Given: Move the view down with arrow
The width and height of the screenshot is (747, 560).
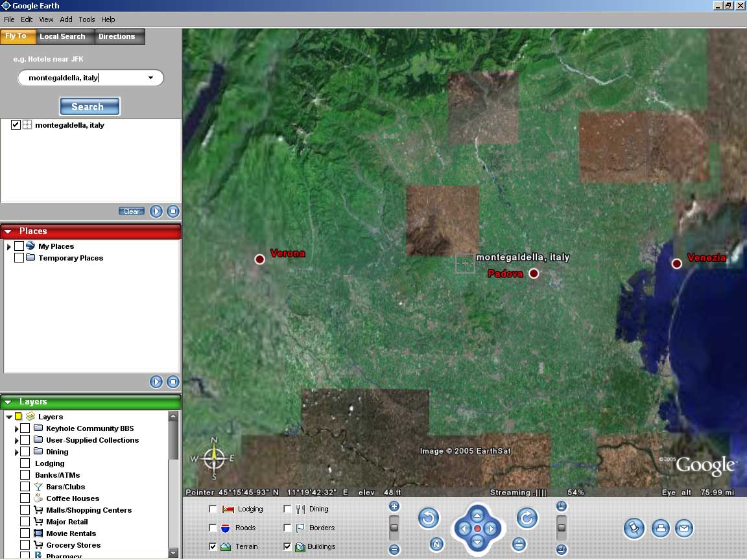Looking at the screenshot, I should [x=477, y=542].
